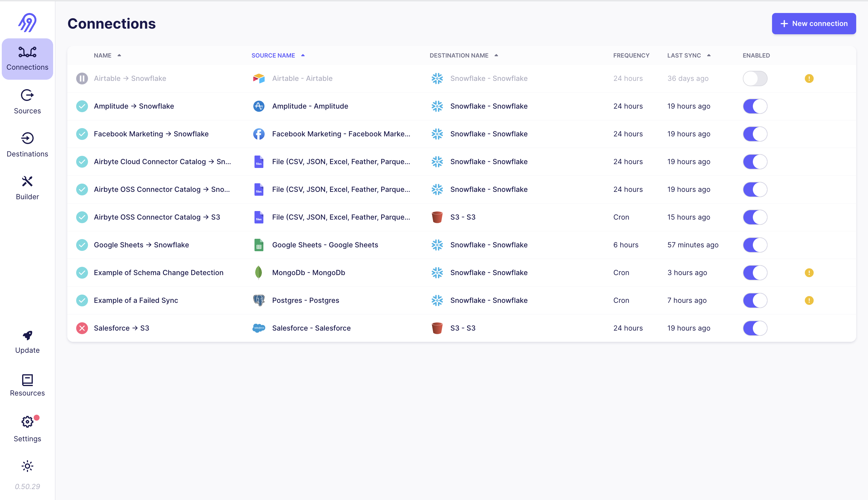This screenshot has width=868, height=500.
Task: Sort by DESTINATION NAME column arrow
Action: [496, 55]
